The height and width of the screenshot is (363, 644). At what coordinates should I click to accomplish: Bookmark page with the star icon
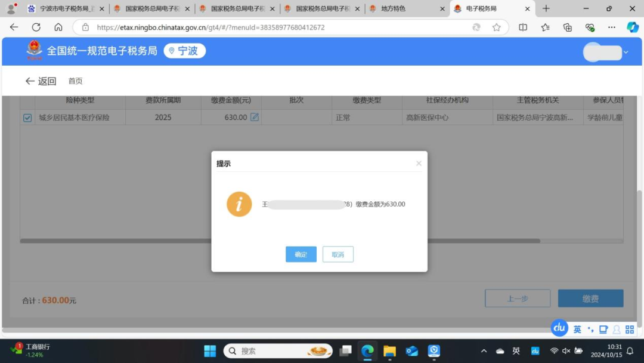496,27
